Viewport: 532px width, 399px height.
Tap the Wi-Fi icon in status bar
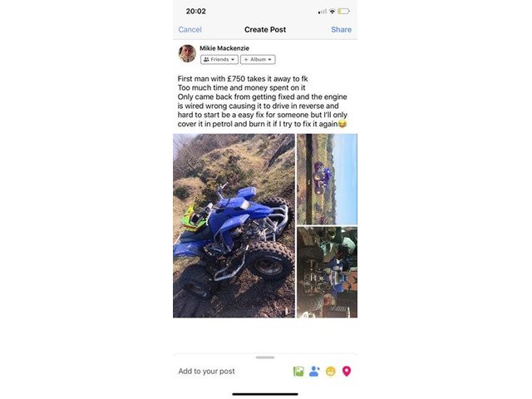pyautogui.click(x=332, y=11)
